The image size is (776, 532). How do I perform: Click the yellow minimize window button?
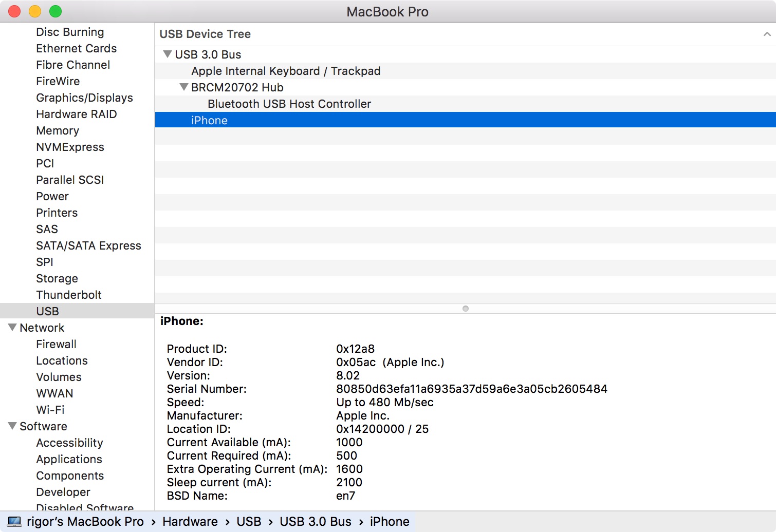35,11
